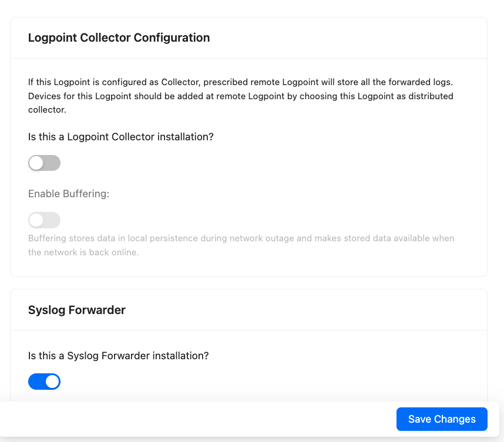The image size is (504, 442).
Task: Toggle the Enable Buffering switch
Action: coord(44,220)
